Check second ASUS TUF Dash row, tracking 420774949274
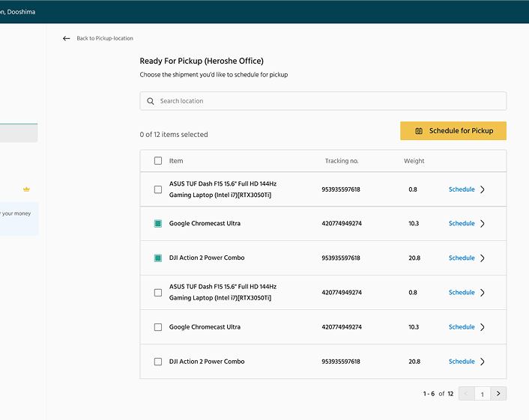 click(158, 293)
